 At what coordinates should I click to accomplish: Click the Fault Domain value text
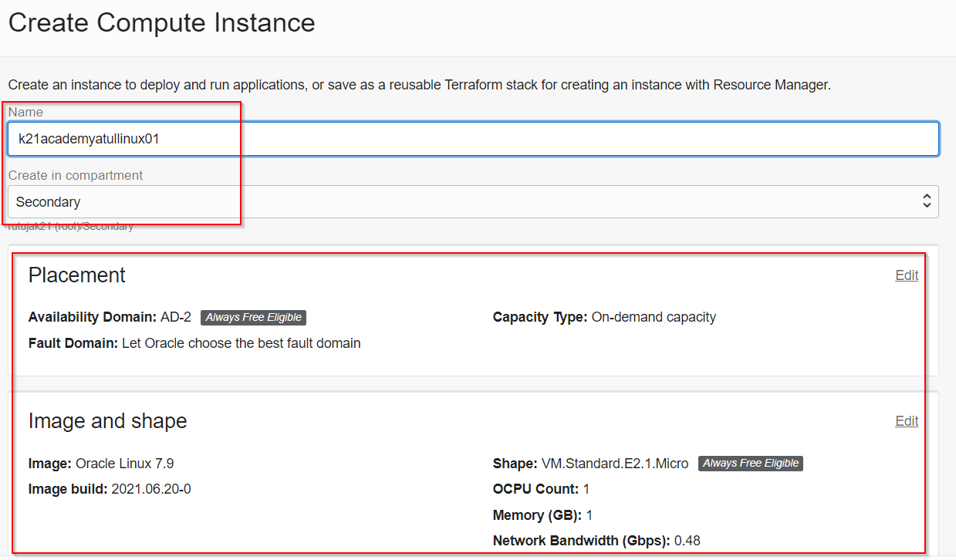[x=241, y=343]
